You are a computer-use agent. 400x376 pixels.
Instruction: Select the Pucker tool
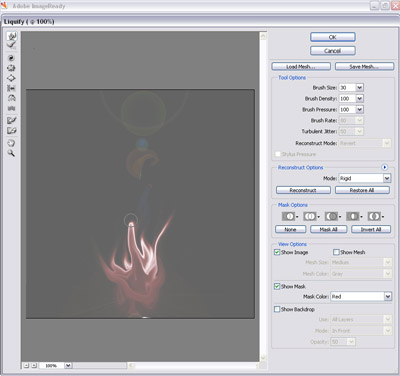11,68
